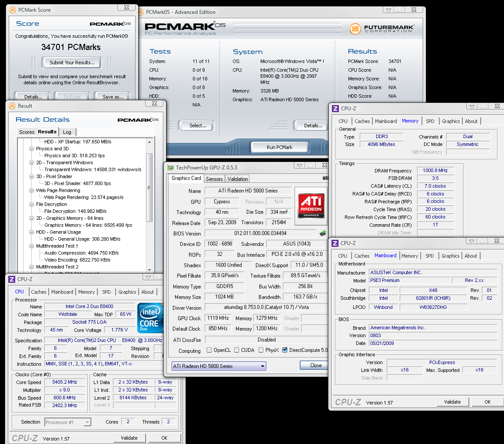Click the GPU-Z BIOS Version field
Screen dimensions: 504x444
click(x=260, y=233)
